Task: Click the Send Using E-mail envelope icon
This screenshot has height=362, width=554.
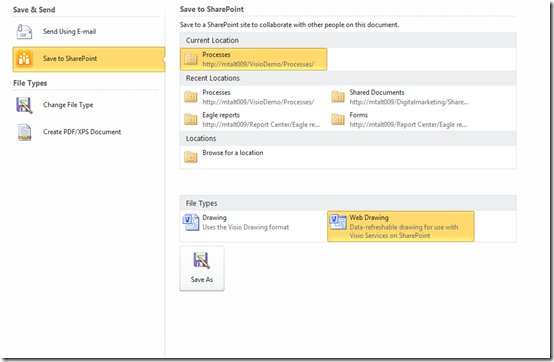Action: pos(24,32)
